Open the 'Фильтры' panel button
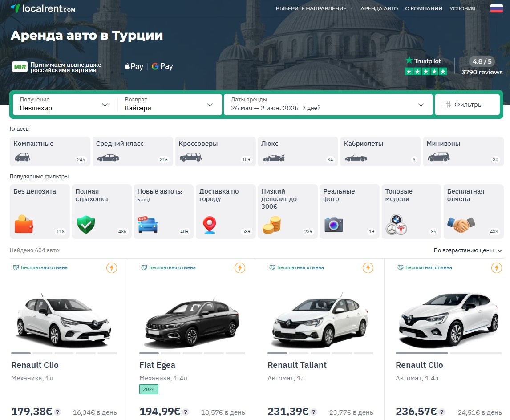This screenshot has width=510, height=420. [x=467, y=105]
